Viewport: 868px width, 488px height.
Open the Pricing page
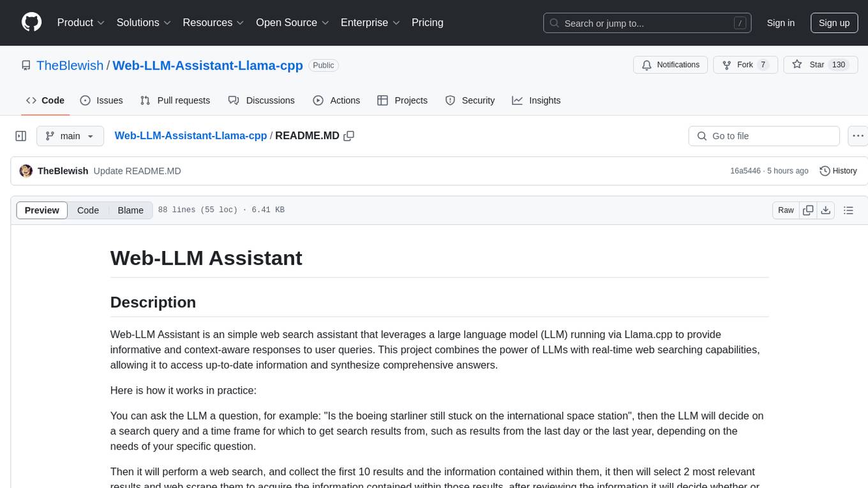coord(428,22)
